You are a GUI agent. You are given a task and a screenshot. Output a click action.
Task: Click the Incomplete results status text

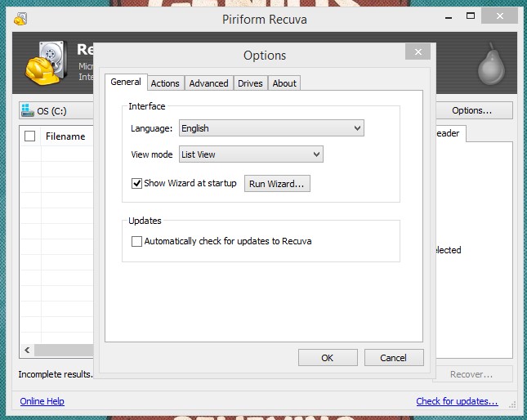[x=56, y=374]
